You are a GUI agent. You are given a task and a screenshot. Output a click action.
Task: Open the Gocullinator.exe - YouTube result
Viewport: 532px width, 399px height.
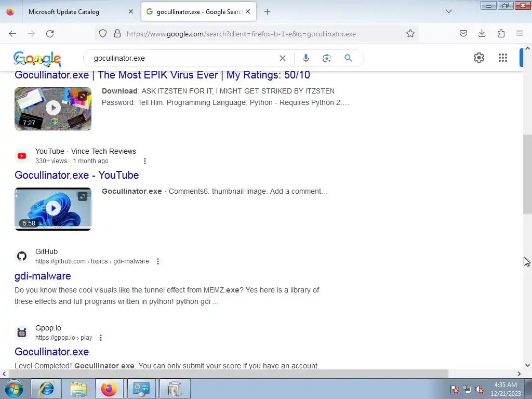pyautogui.click(x=77, y=175)
